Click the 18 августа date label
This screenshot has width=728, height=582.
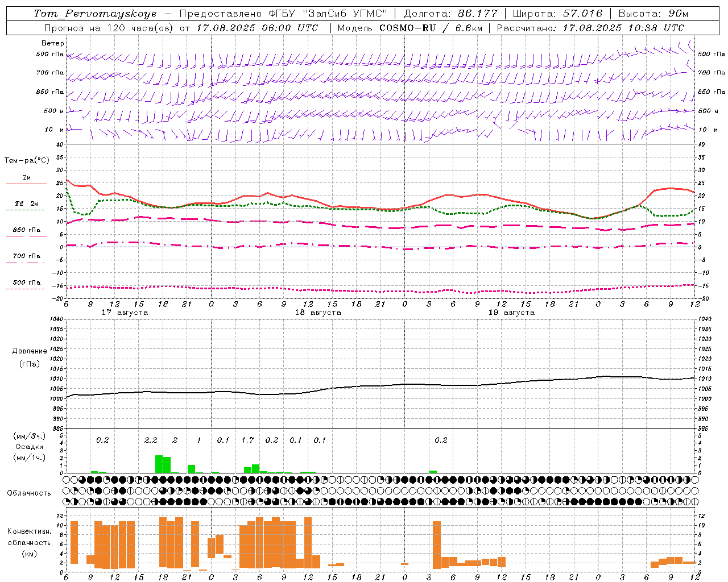coord(318,313)
